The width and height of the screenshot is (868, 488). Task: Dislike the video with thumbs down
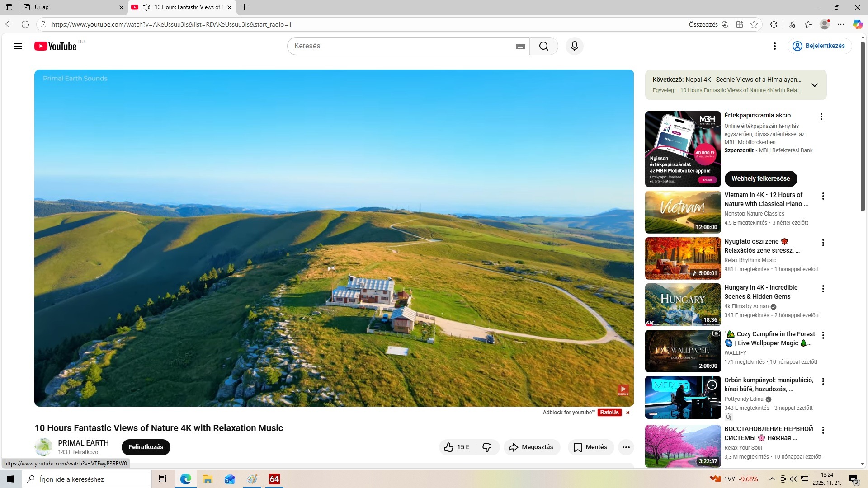pyautogui.click(x=487, y=447)
